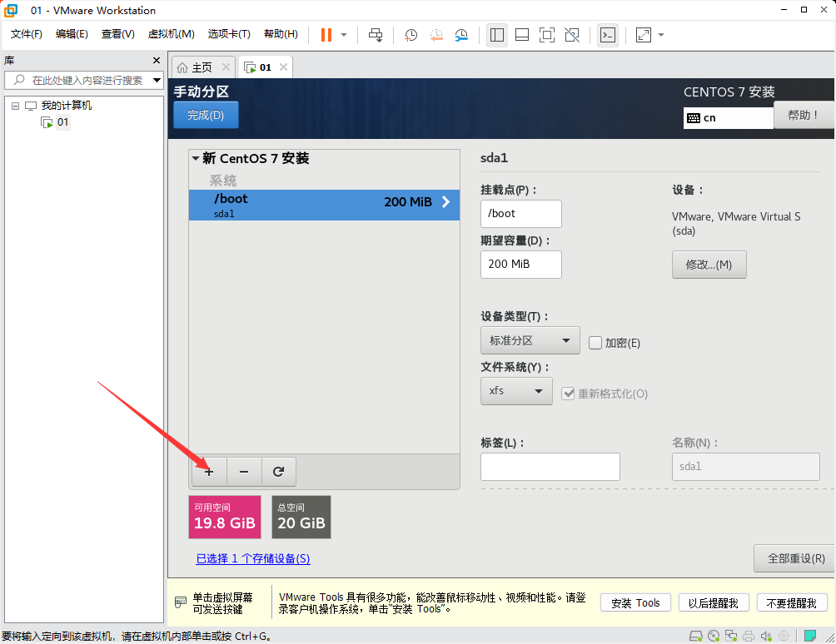Open the snapshot manager icon
The height and width of the screenshot is (644, 836).
[461, 35]
